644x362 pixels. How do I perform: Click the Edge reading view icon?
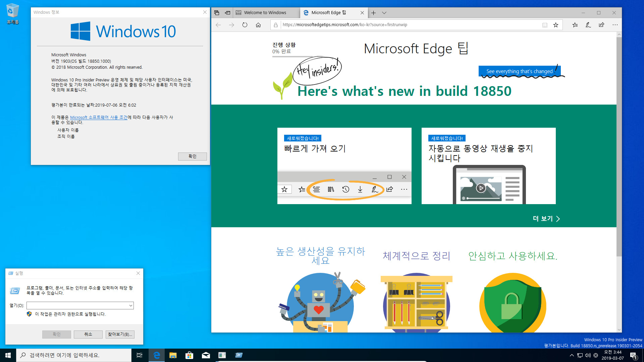point(545,25)
